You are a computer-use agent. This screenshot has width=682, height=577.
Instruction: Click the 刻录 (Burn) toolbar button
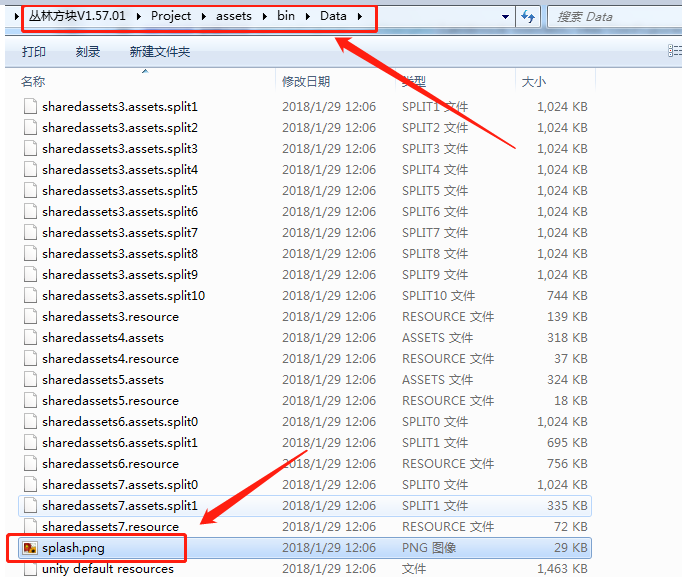coord(87,52)
